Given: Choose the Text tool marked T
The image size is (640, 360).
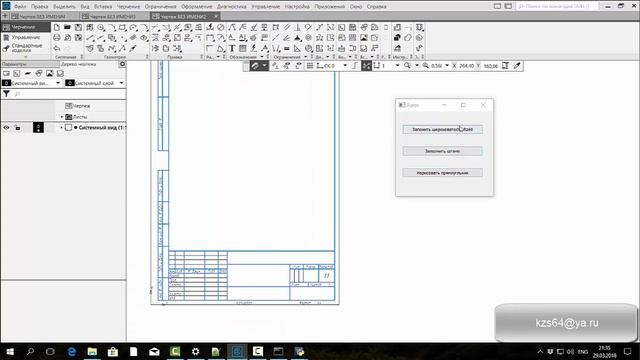Looking at the screenshot, I should (232, 48).
